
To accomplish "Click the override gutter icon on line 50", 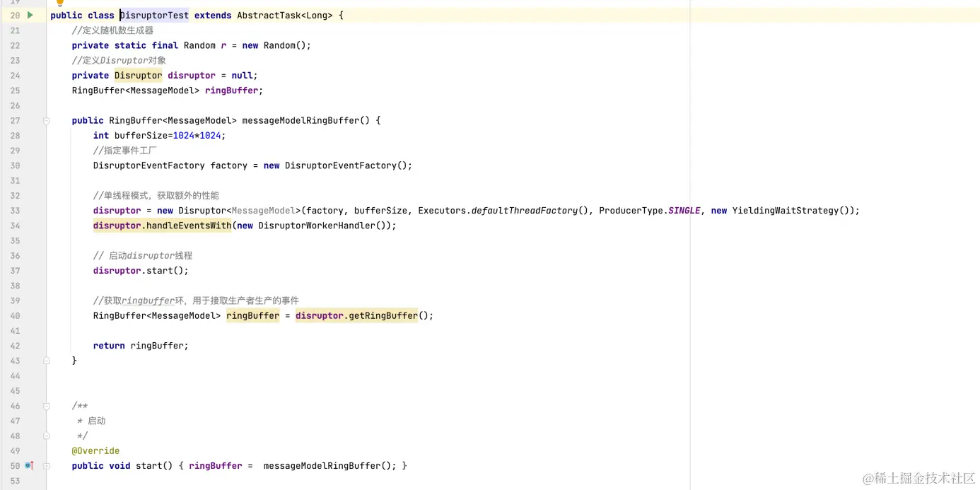I will [x=29, y=466].
